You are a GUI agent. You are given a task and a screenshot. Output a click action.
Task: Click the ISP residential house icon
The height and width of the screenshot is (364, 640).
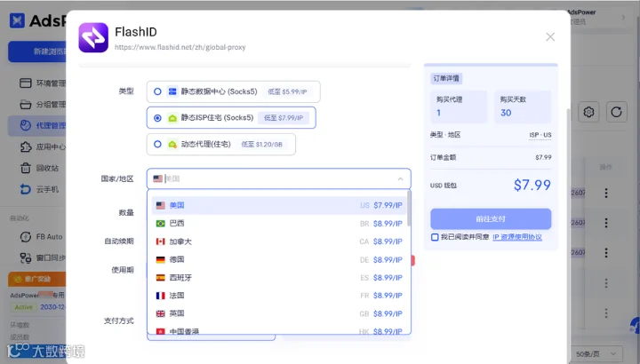pos(172,118)
